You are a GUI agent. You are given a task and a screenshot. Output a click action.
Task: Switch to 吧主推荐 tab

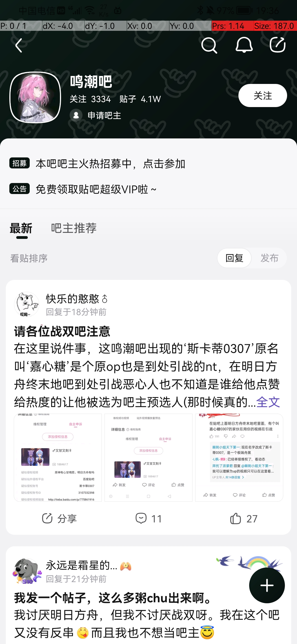click(74, 228)
